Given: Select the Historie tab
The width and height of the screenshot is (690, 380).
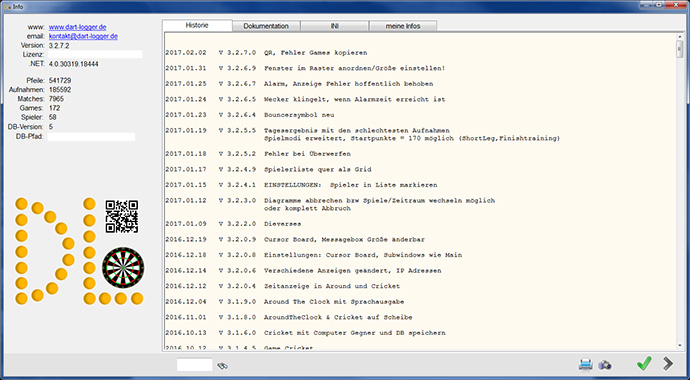Looking at the screenshot, I should pyautogui.click(x=197, y=26).
